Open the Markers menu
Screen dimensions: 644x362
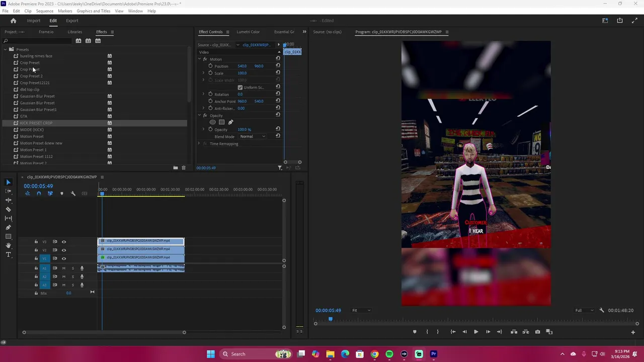click(x=65, y=11)
